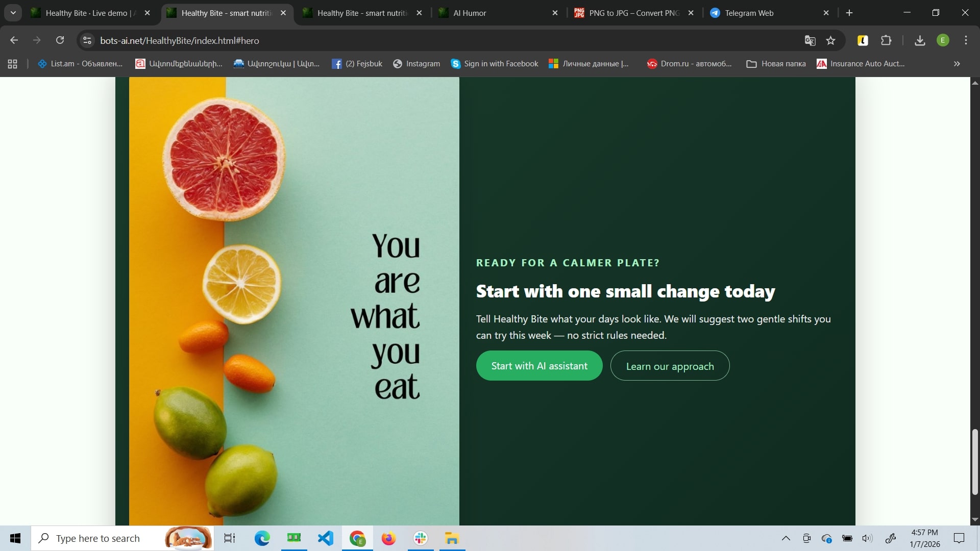Click the Windows taskbar search field
Image resolution: width=980 pixels, height=551 pixels.
coord(102,538)
